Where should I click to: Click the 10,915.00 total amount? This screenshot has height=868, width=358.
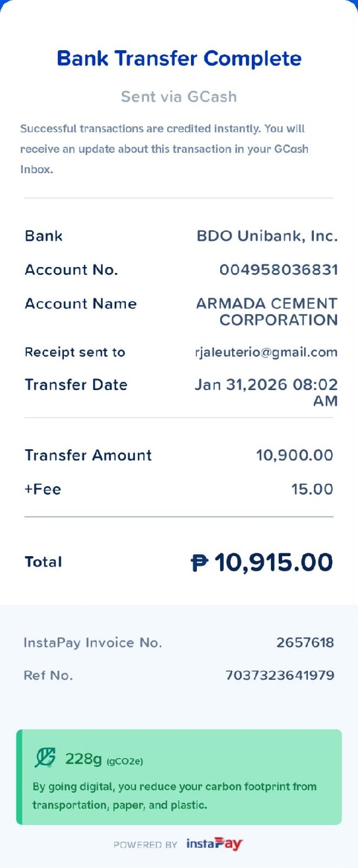click(x=273, y=562)
